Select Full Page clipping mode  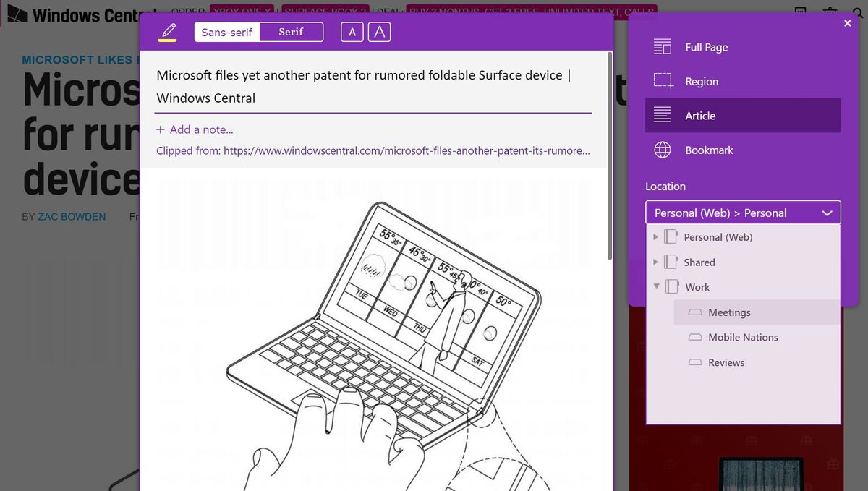click(x=705, y=47)
